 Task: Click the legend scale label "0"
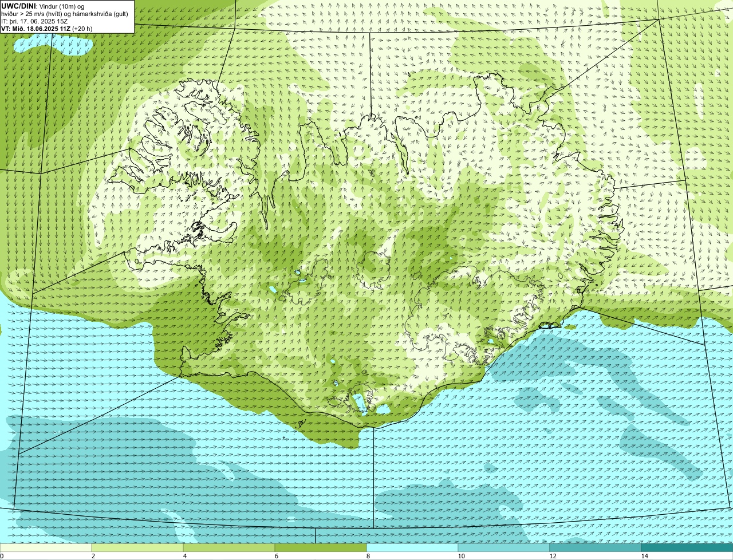2,556
